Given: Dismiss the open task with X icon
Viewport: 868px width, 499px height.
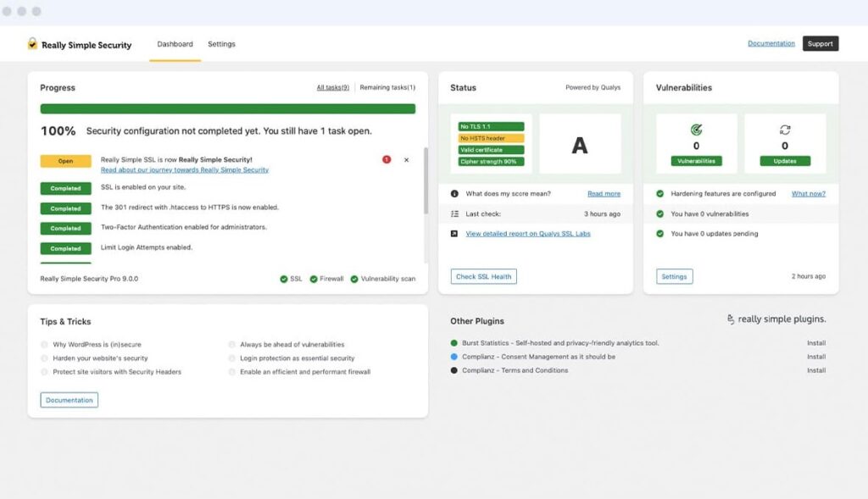Looking at the screenshot, I should (406, 159).
